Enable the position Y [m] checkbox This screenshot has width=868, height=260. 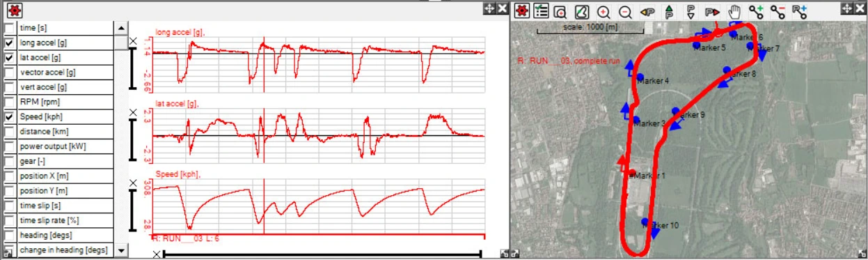pyautogui.click(x=9, y=190)
